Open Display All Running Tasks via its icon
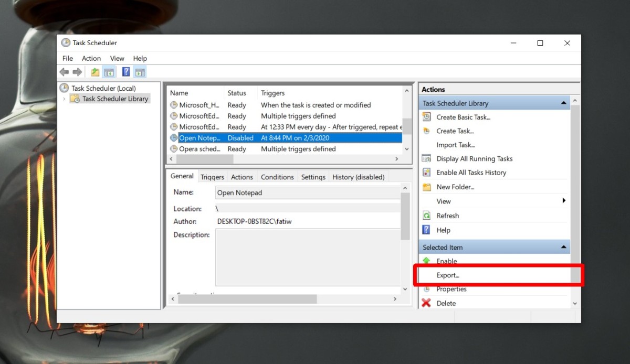This screenshot has height=364, width=630. coord(426,158)
